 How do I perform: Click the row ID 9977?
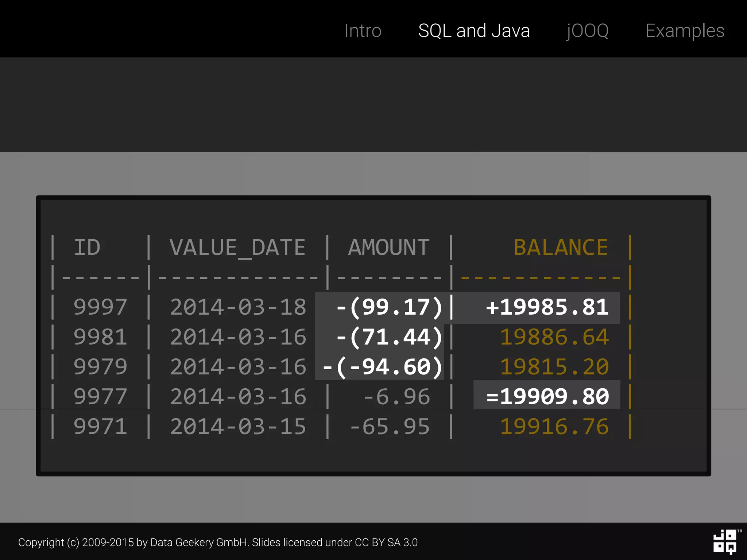pos(100,396)
